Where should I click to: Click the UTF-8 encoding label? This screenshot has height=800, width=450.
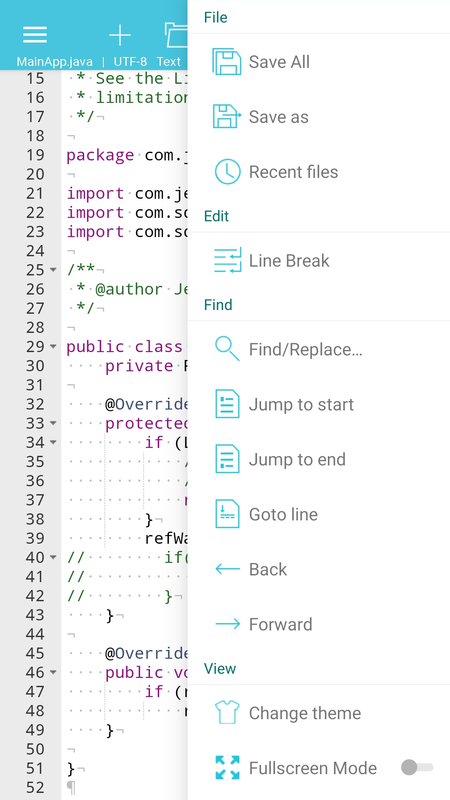[x=130, y=62]
